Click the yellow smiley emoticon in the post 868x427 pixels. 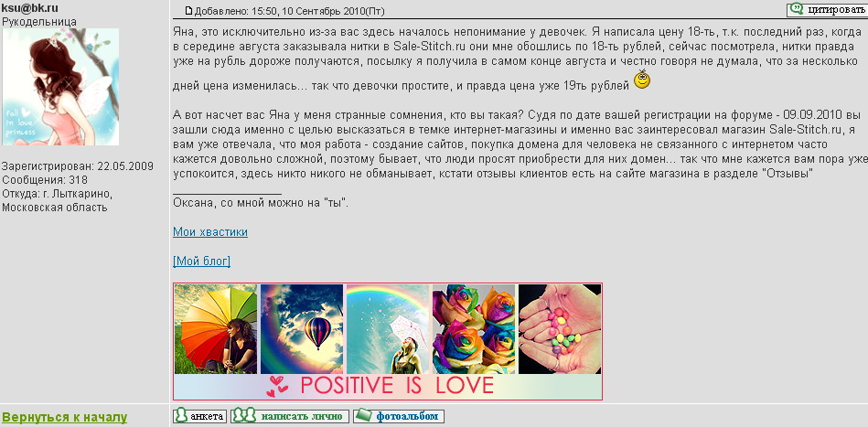[x=643, y=80]
